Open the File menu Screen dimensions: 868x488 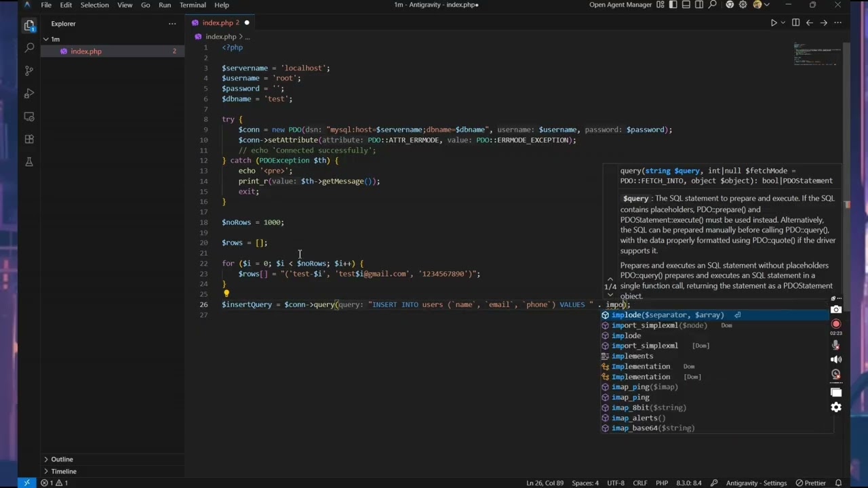(46, 5)
